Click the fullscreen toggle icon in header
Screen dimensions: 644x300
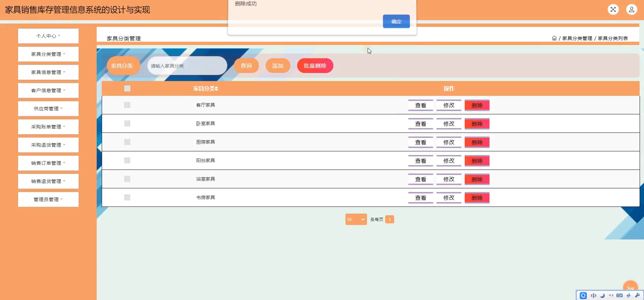point(613,9)
